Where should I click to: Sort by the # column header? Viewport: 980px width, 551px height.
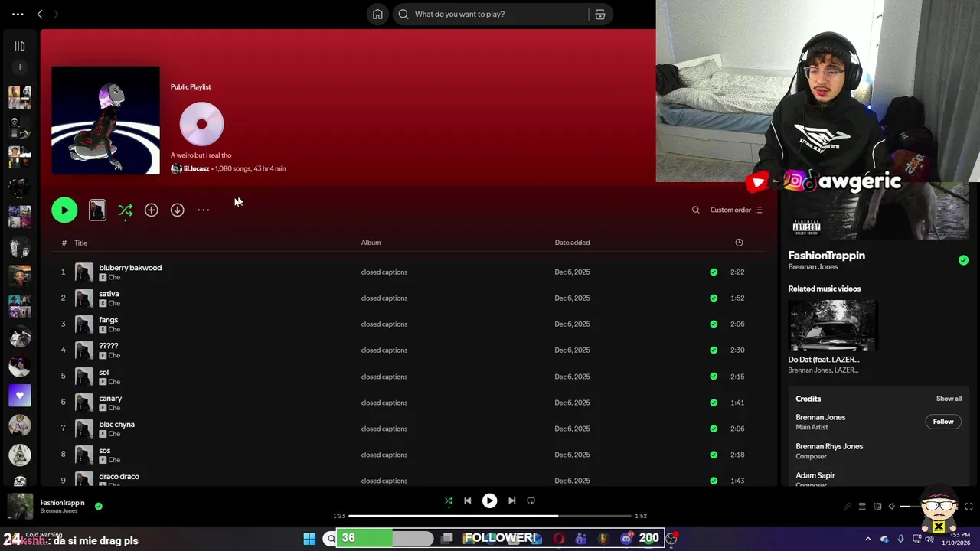coord(64,243)
